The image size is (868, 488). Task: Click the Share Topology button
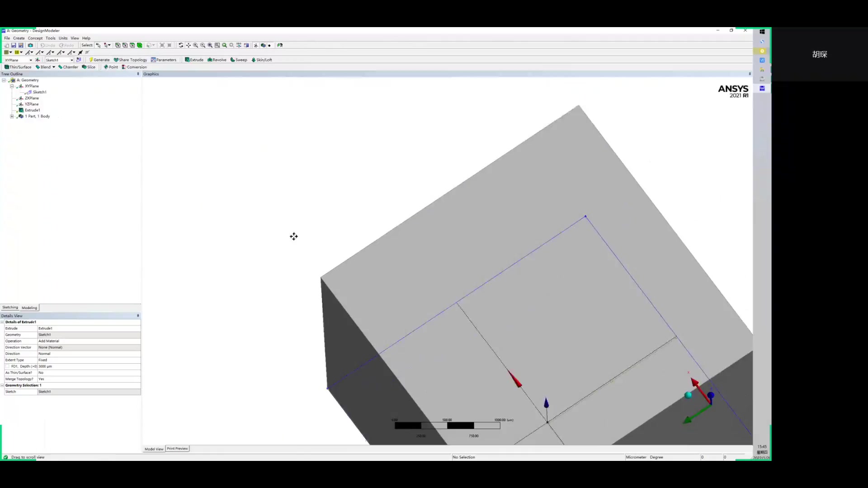tap(130, 60)
